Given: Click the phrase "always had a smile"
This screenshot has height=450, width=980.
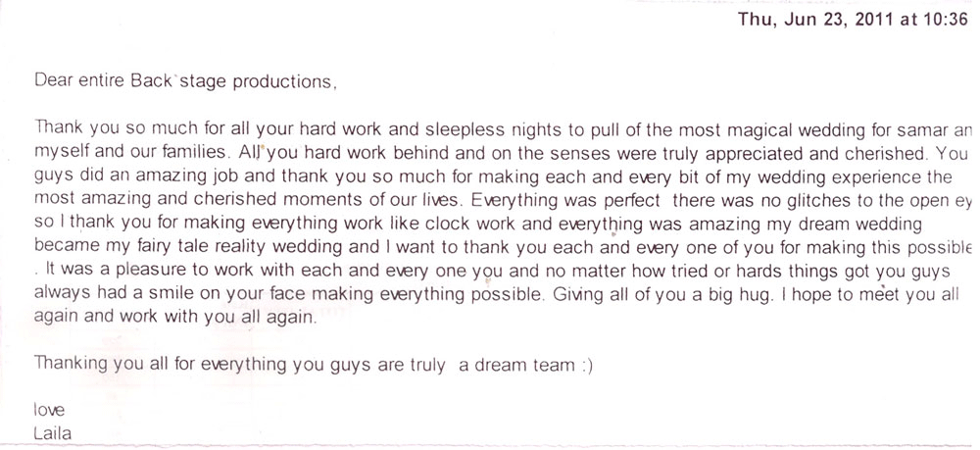Looking at the screenshot, I should pyautogui.click(x=99, y=293).
